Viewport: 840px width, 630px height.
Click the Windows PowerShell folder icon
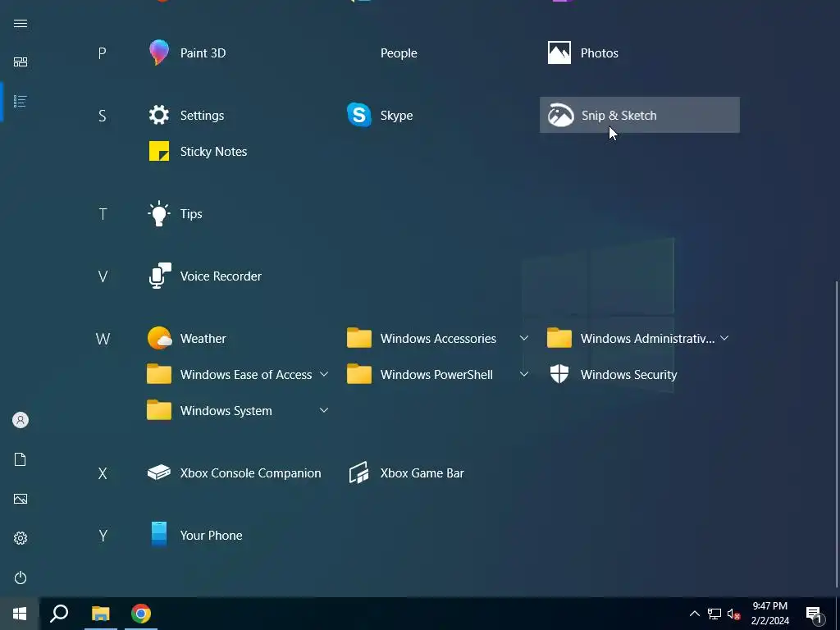(x=359, y=374)
